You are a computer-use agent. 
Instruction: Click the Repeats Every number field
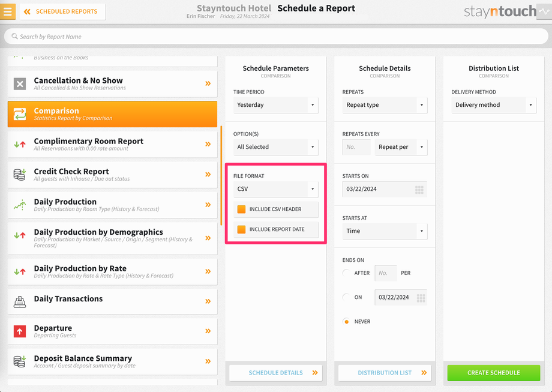point(356,147)
